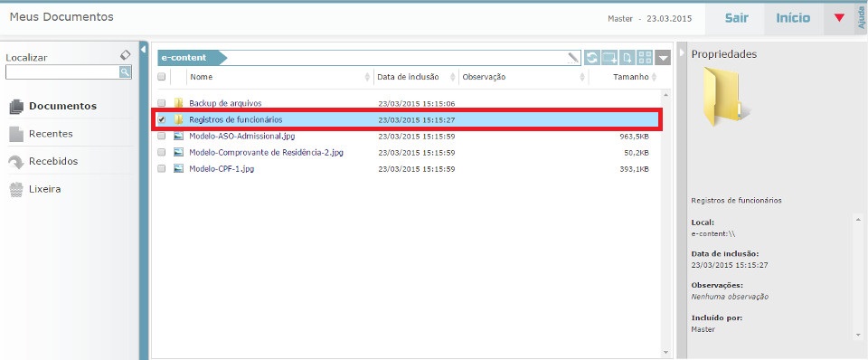Click the 50,2KB size cell
The width and height of the screenshot is (868, 360).
tap(637, 153)
